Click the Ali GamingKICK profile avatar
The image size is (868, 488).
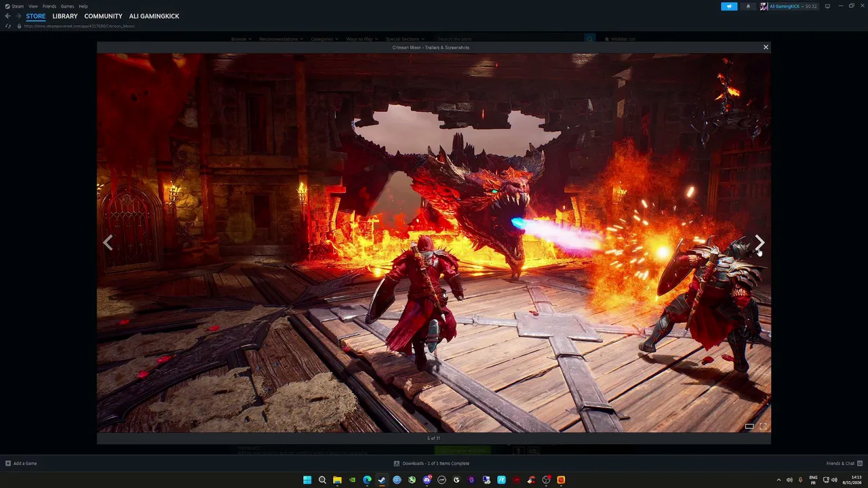[764, 6]
